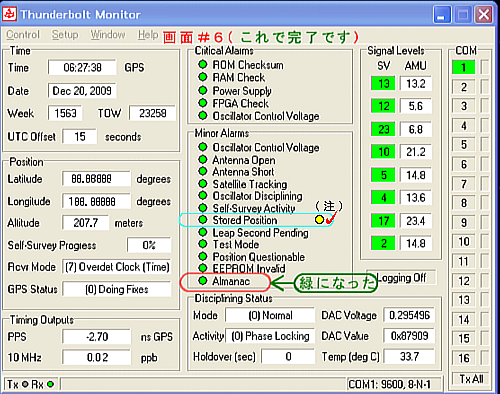
Task: Click the Rx status LED
Action: pyautogui.click(x=51, y=384)
